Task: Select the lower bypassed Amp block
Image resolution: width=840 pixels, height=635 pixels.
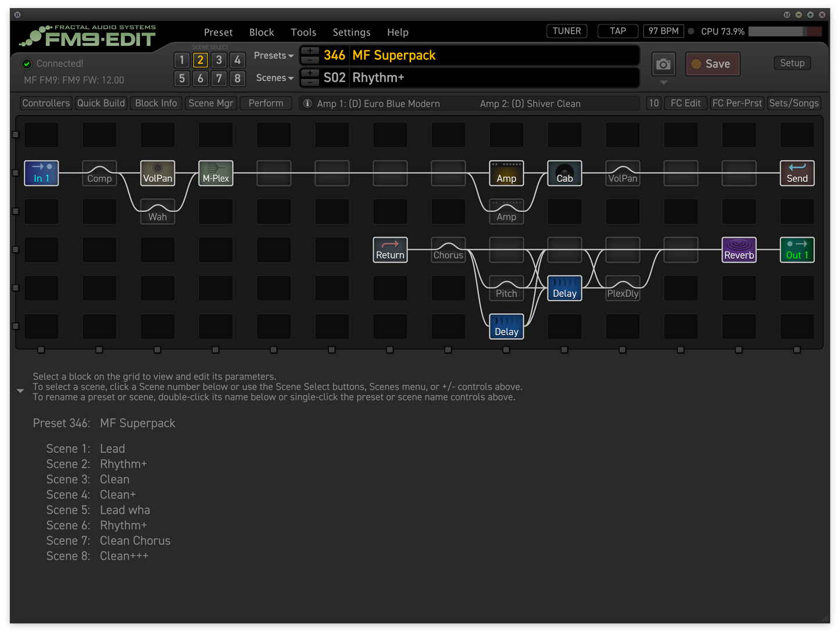Action: (x=506, y=211)
